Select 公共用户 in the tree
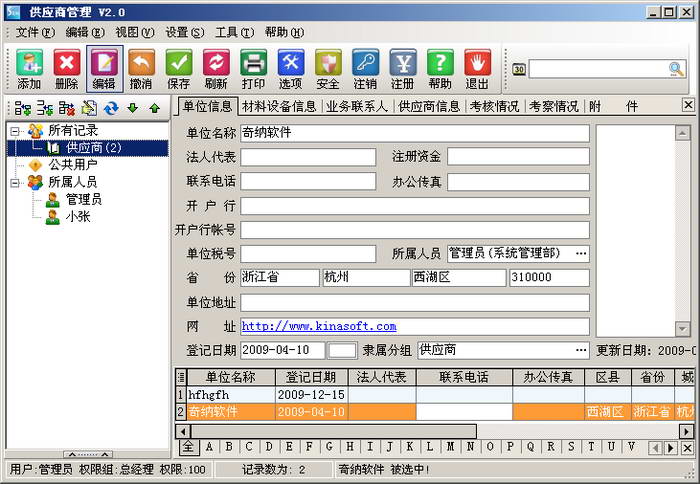700x484 pixels. click(73, 165)
